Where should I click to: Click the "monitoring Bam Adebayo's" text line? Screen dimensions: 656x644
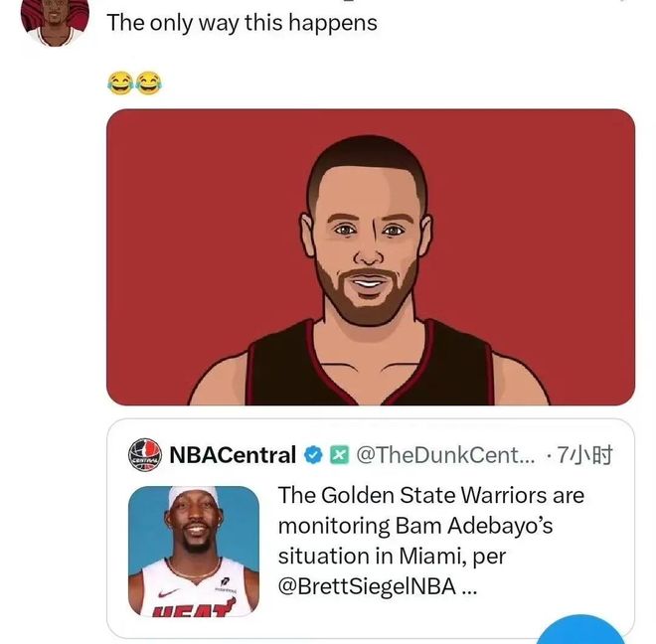[415, 525]
